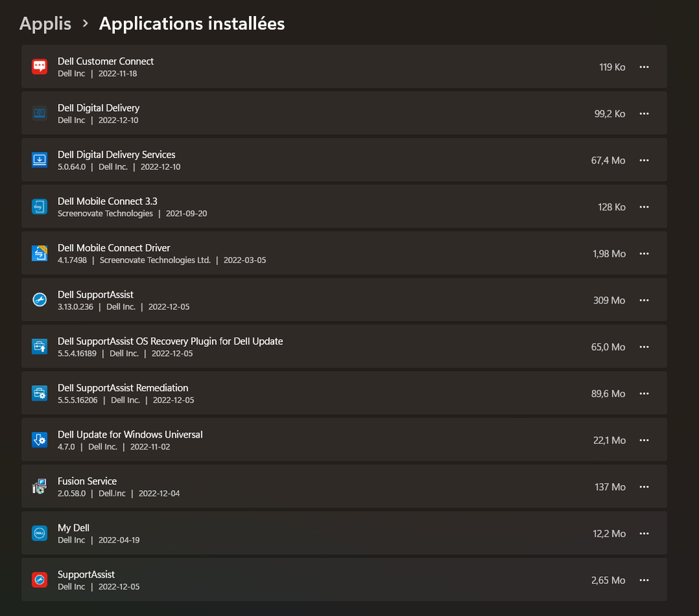Open more options for My Dell
The height and width of the screenshot is (616, 699).
click(644, 533)
